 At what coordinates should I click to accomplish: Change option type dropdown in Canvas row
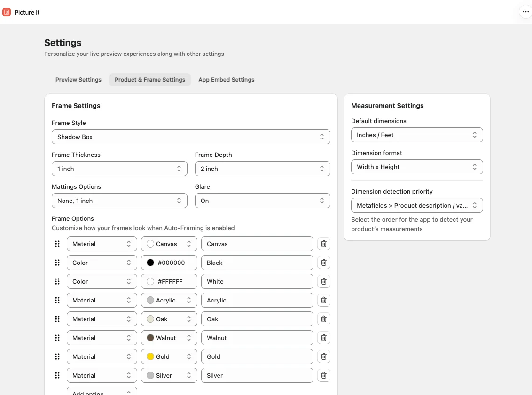point(102,244)
